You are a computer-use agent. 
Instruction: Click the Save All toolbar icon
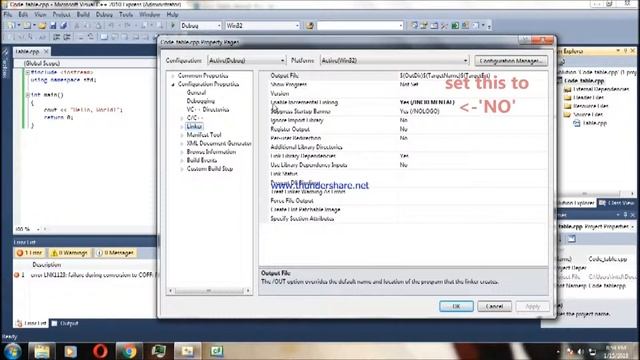tap(63, 26)
